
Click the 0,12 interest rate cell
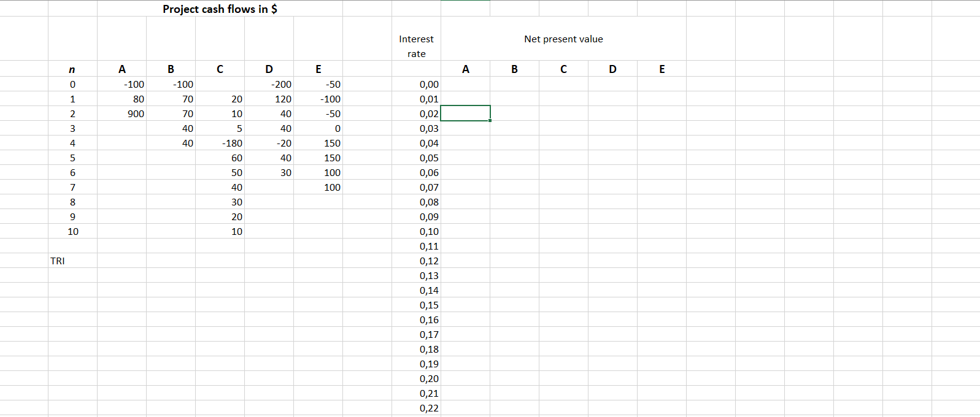[x=416, y=261]
